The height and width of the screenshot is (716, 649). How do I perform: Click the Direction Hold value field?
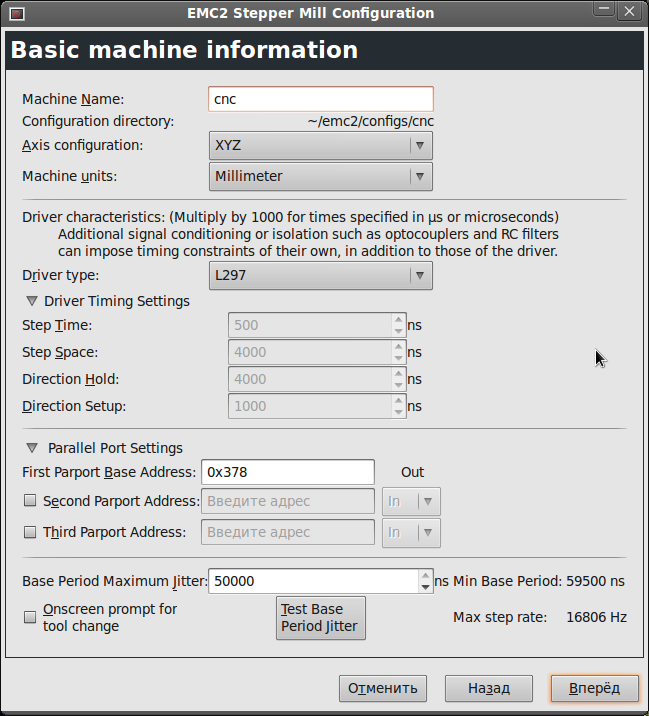coord(310,379)
